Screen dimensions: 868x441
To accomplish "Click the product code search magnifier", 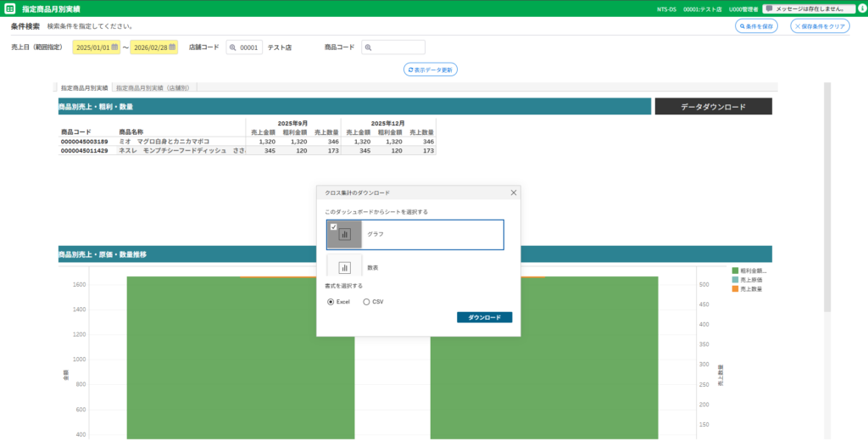I will pyautogui.click(x=368, y=47).
